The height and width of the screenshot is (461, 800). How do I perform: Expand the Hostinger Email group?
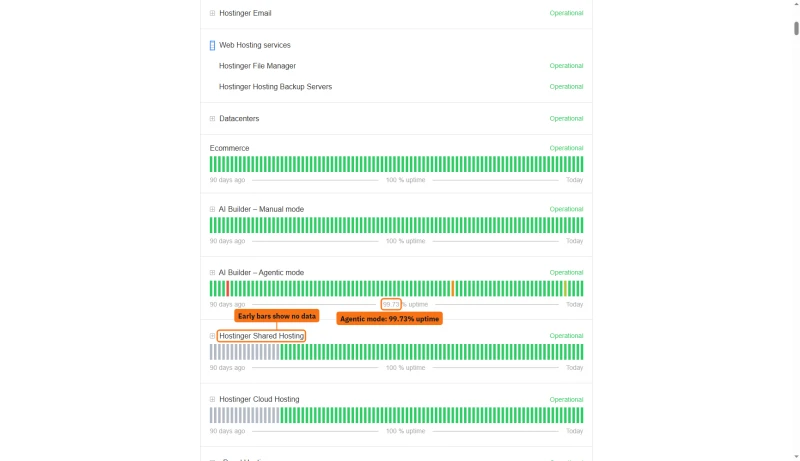click(212, 13)
